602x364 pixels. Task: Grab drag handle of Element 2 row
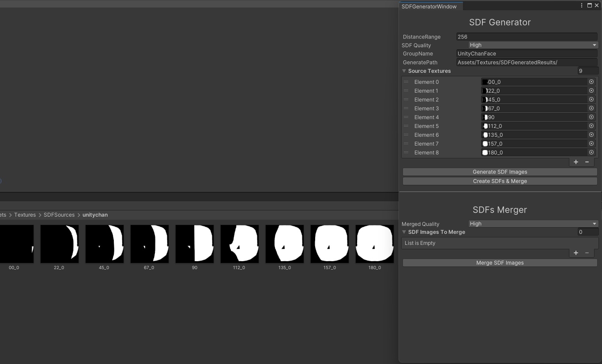[406, 99]
